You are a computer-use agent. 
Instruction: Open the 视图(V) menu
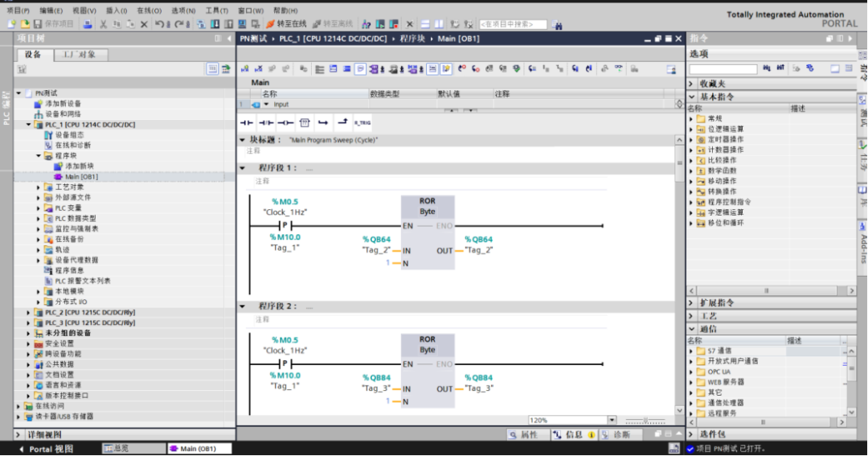[84, 10]
